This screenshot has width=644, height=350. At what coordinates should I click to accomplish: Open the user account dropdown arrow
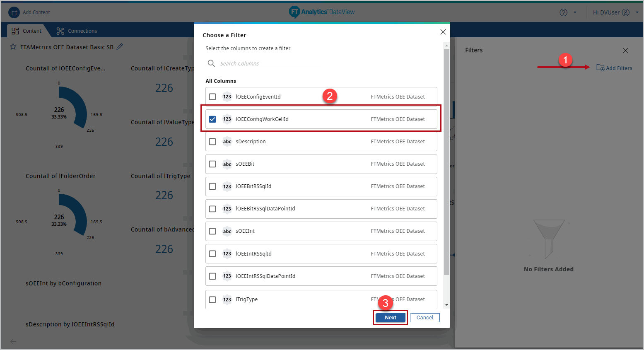[637, 12]
